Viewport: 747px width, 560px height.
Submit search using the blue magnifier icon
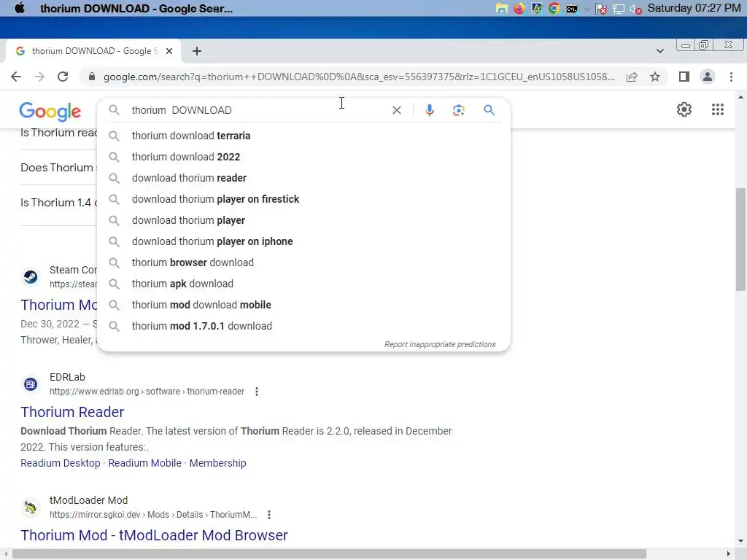(x=489, y=110)
